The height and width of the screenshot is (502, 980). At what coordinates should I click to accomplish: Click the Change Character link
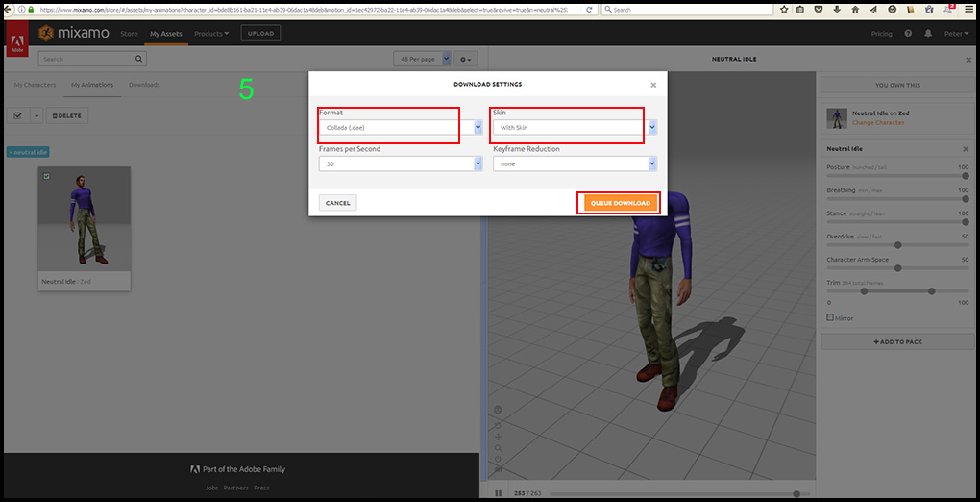878,123
